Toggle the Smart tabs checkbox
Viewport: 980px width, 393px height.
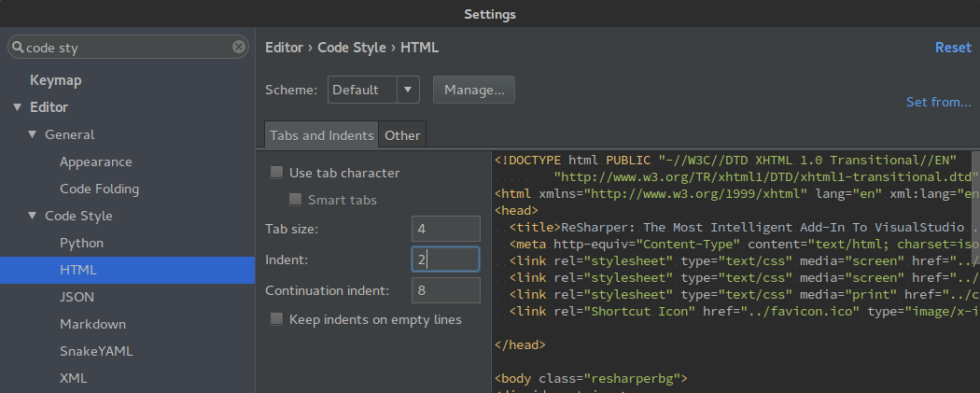(295, 200)
